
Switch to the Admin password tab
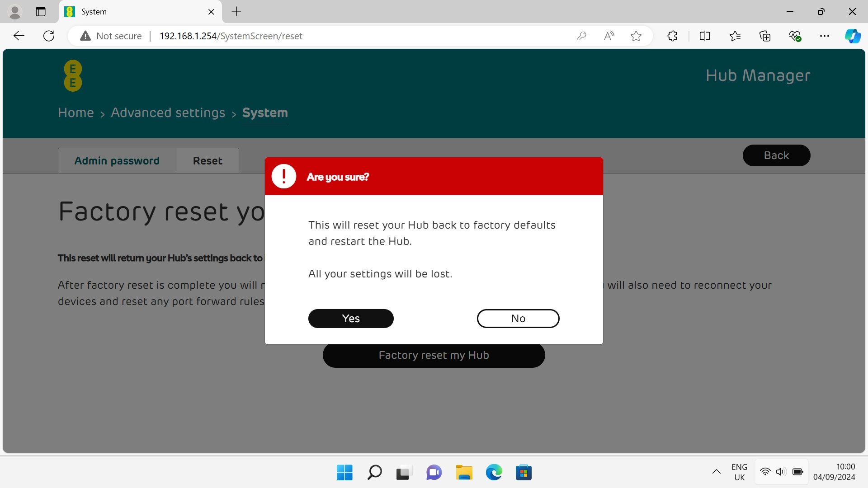pos(117,160)
